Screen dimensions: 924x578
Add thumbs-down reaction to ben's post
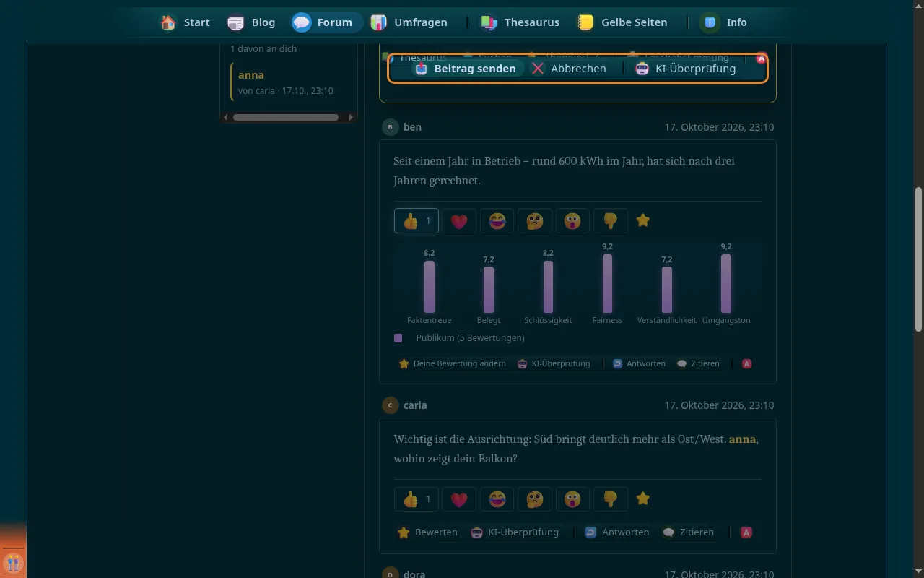point(610,221)
